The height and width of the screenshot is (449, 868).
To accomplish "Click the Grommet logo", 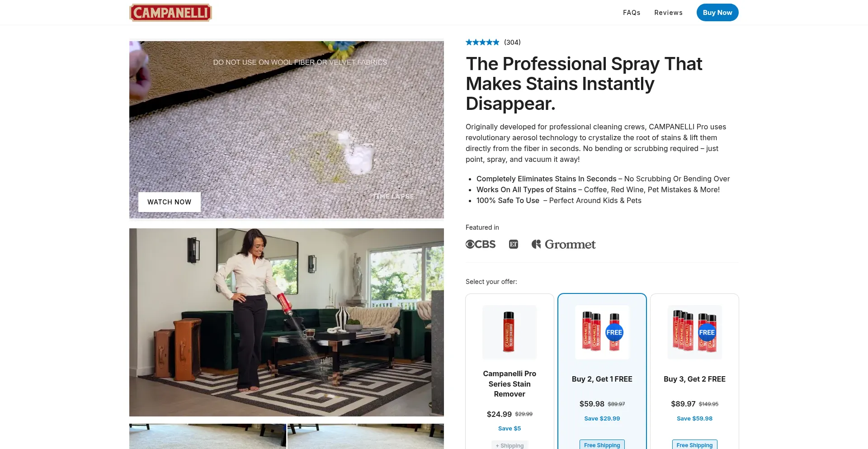I will coord(564,244).
